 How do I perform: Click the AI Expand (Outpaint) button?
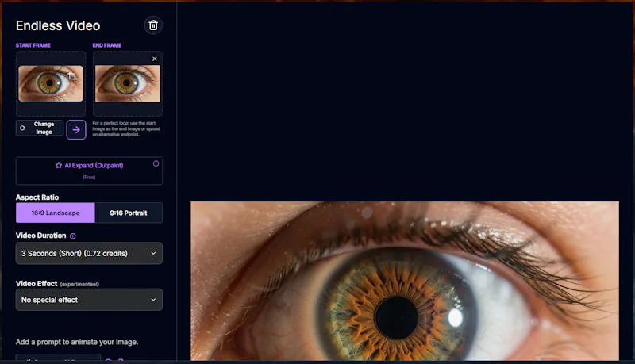89,171
